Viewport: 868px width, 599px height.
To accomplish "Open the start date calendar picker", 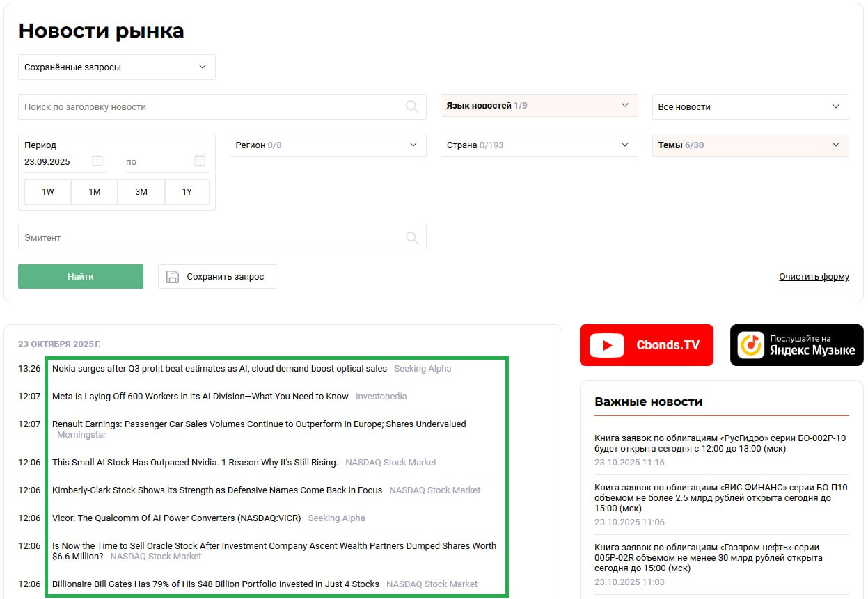I will click(x=97, y=161).
